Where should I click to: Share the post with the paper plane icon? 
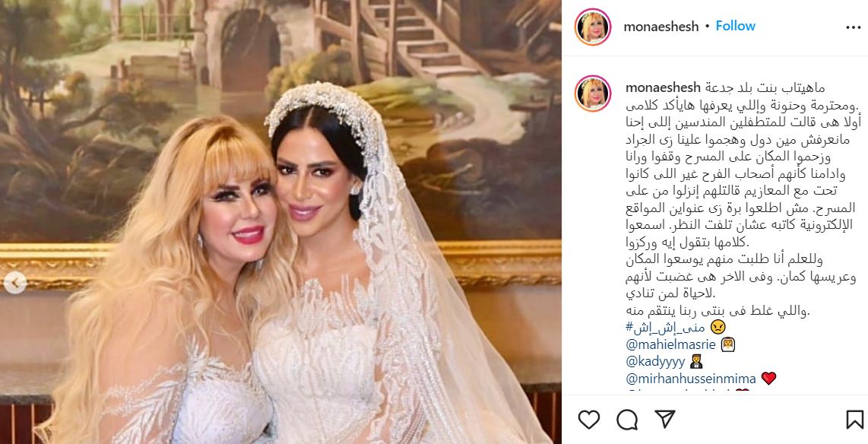(x=665, y=420)
